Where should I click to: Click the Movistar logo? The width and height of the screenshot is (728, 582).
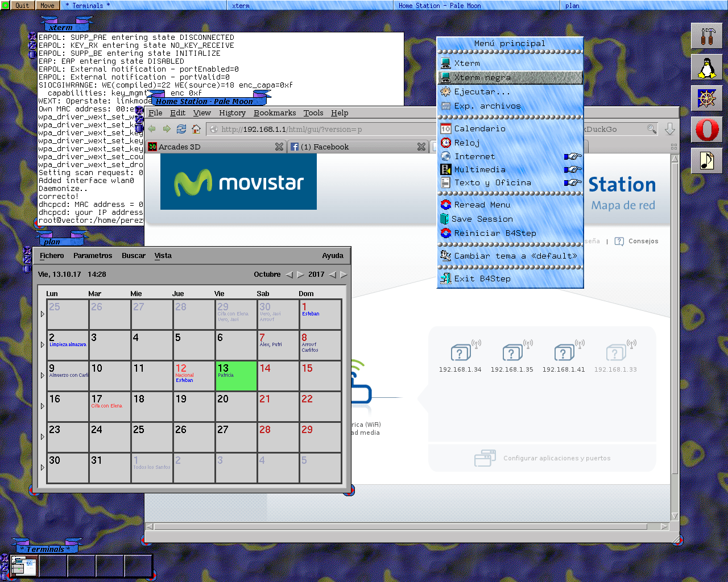238,182
